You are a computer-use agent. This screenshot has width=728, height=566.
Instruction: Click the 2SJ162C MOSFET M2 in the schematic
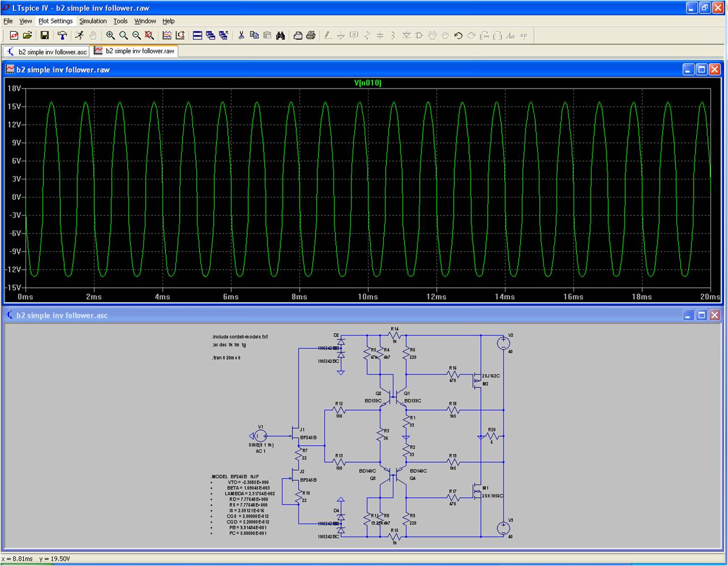pyautogui.click(x=478, y=380)
